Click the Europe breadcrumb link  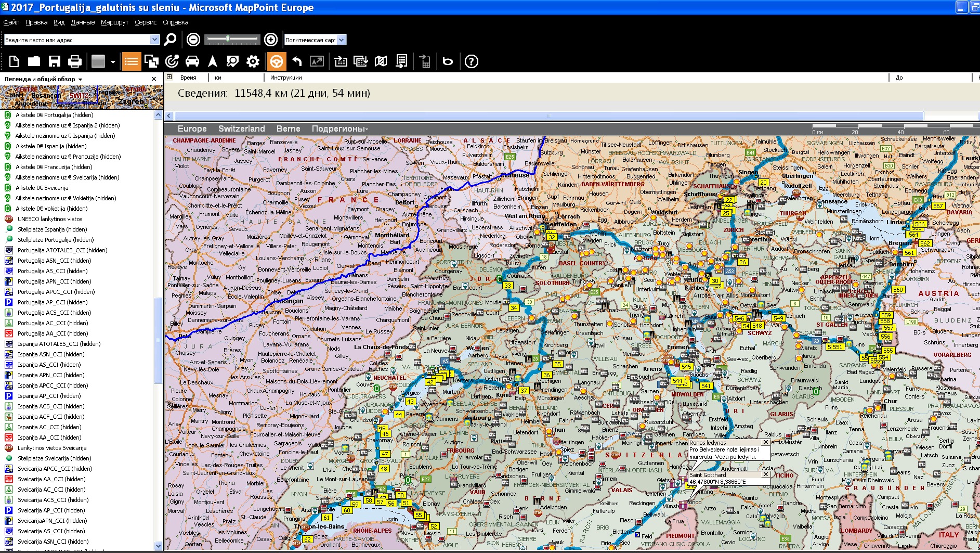[x=192, y=129]
